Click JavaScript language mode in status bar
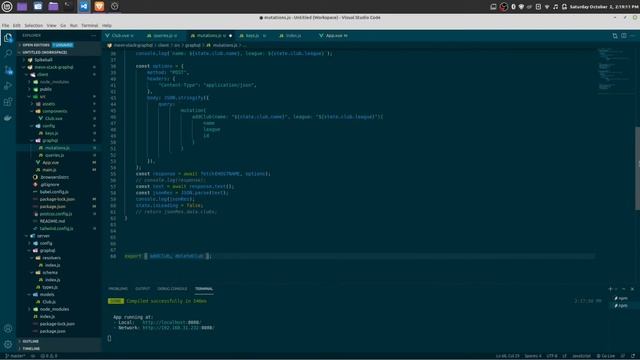 581,356
